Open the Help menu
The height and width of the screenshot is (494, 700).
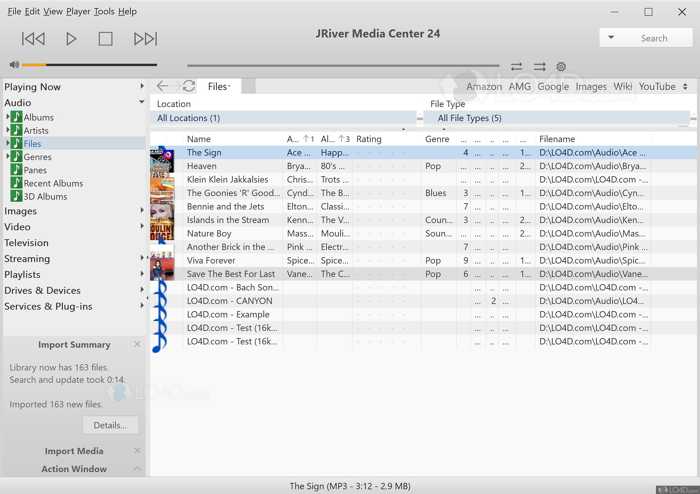click(127, 12)
